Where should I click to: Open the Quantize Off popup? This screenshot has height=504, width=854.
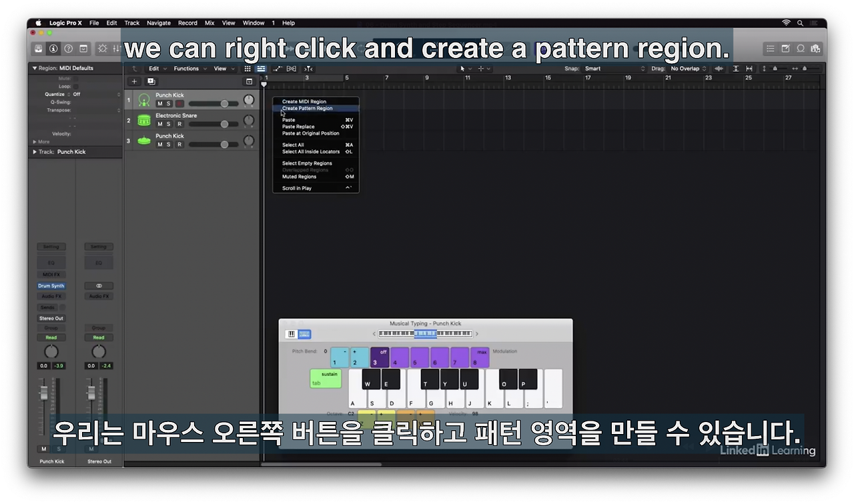click(97, 95)
